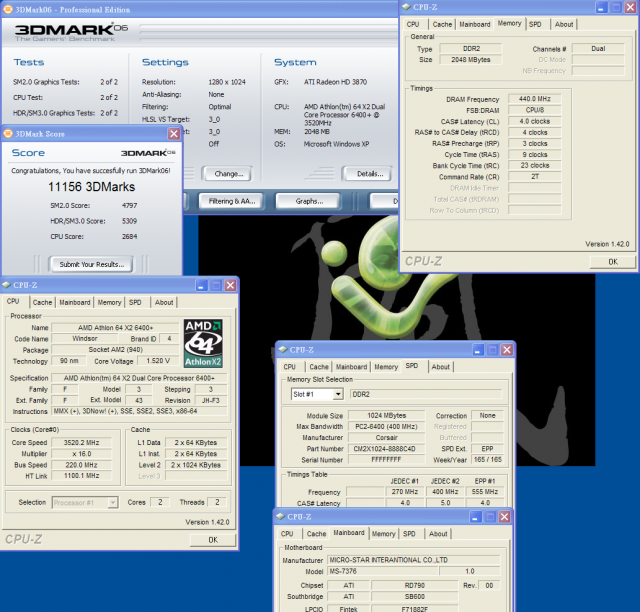Screen dimensions: 640x612
Task: Click the Change... settings button
Action: pos(229,174)
